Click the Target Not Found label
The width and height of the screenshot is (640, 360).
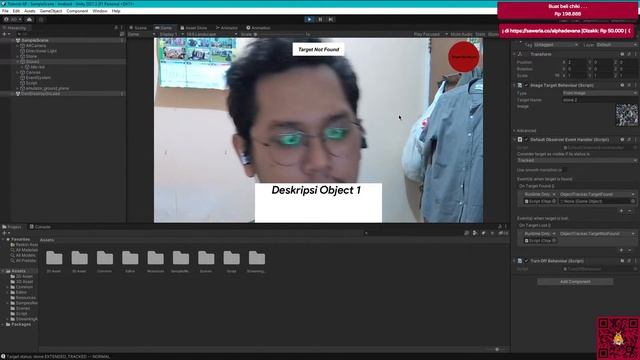coord(318,49)
